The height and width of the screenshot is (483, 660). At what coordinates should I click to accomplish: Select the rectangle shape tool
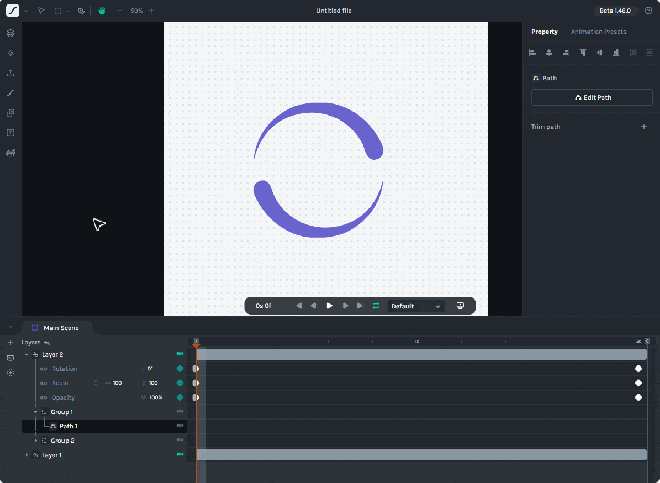58,11
